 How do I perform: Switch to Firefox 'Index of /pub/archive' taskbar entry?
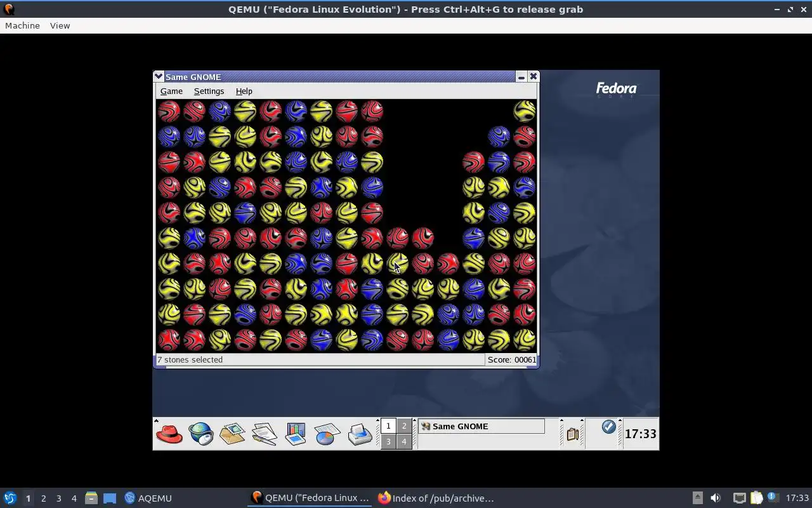coord(436,498)
